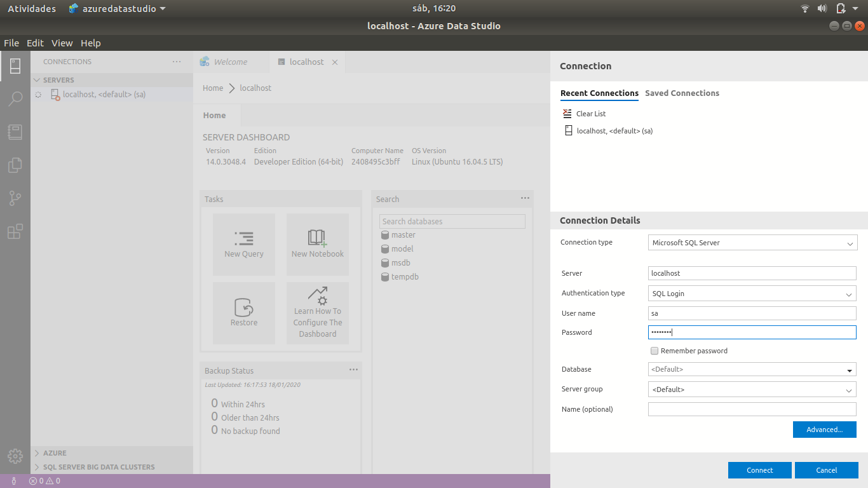Open the Connections view in activity bar

[x=15, y=65]
